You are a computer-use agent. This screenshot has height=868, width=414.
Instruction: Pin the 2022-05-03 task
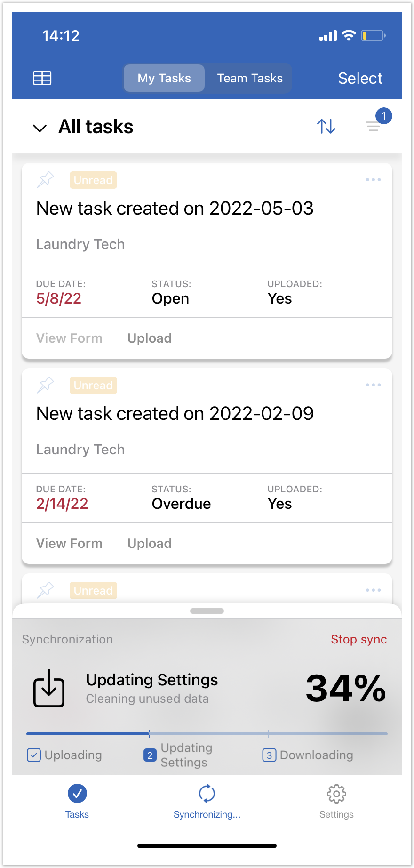coord(45,180)
